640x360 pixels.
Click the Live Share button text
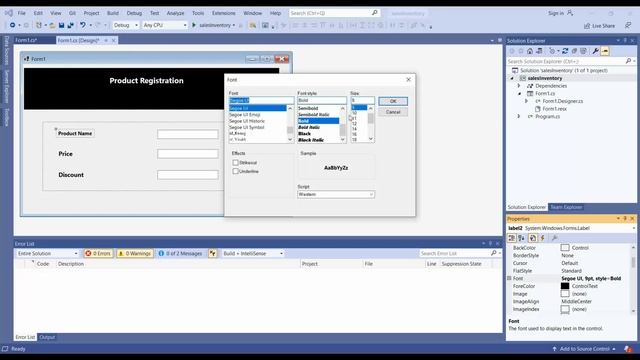coord(603,26)
